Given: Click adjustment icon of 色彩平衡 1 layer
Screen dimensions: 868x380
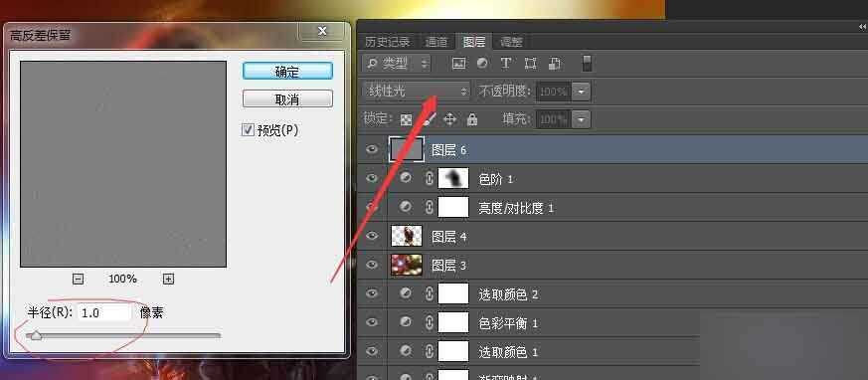Looking at the screenshot, I should [x=406, y=322].
